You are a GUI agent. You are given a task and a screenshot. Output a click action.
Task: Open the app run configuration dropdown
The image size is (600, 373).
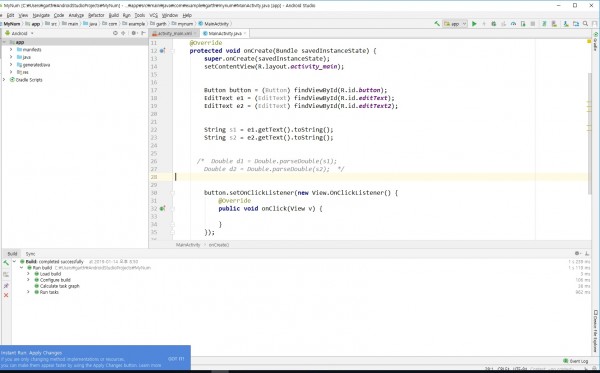(x=455, y=24)
